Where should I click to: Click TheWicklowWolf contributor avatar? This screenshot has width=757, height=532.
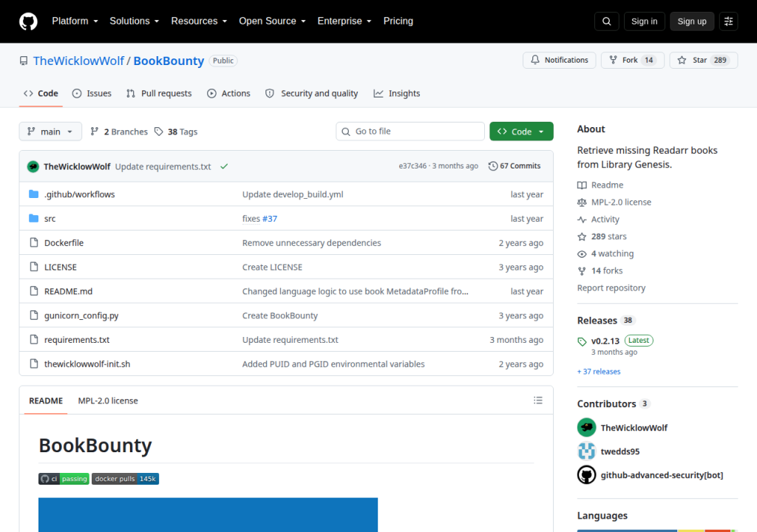(x=586, y=427)
